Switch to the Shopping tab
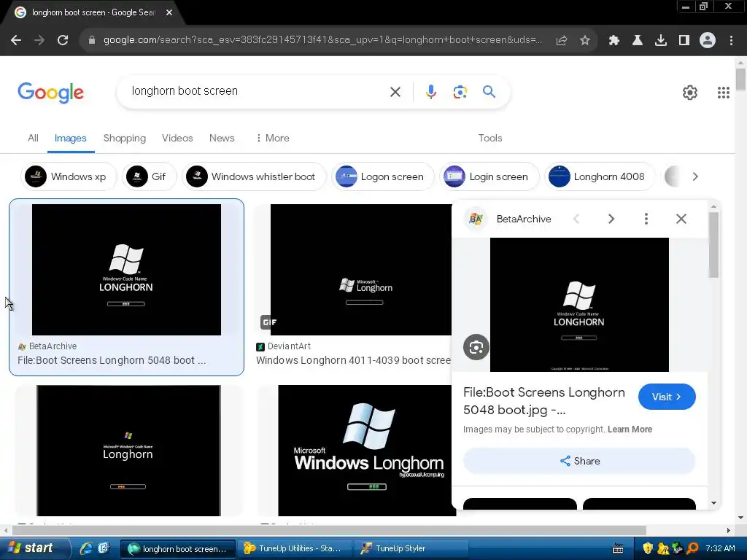Screen dimensions: 747x560 (x=124, y=138)
